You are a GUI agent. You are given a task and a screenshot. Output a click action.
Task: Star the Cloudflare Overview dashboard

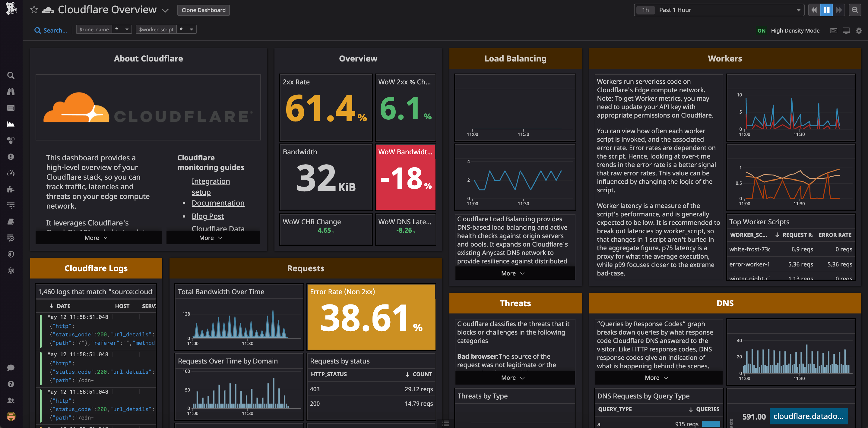[34, 10]
